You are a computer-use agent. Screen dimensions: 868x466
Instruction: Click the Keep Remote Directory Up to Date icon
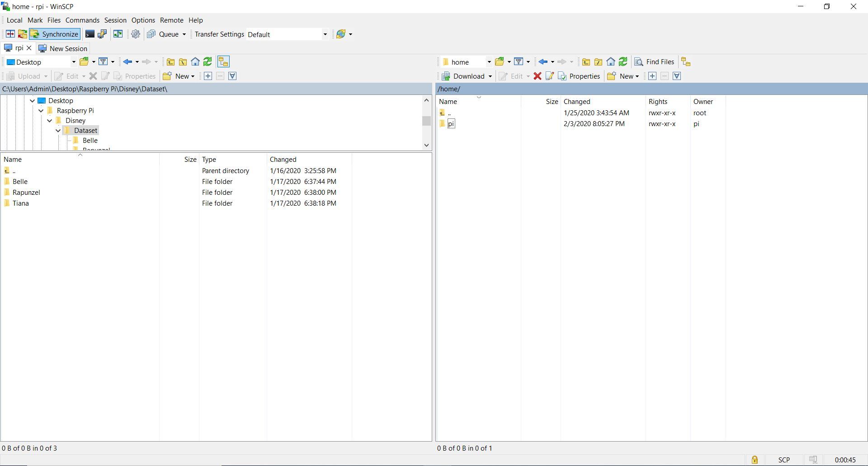(x=118, y=34)
